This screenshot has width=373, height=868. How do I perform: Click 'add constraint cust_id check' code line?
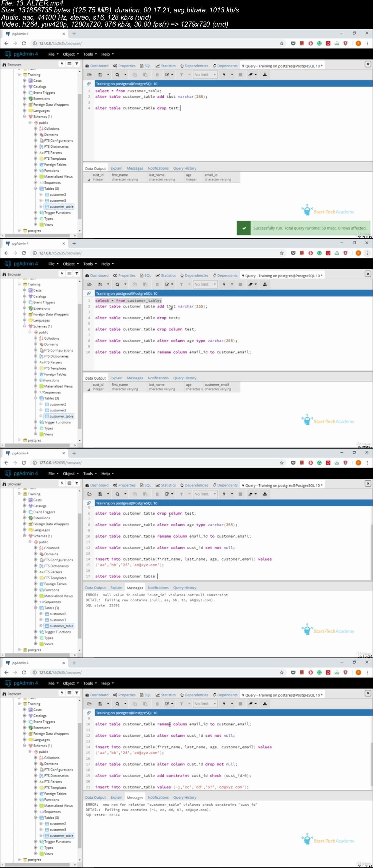pyautogui.click(x=173, y=776)
